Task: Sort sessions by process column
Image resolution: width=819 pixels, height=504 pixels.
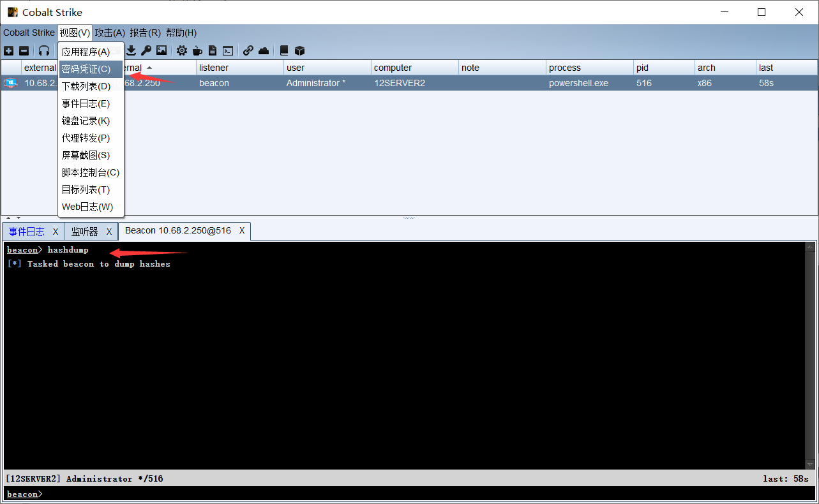Action: [590, 68]
